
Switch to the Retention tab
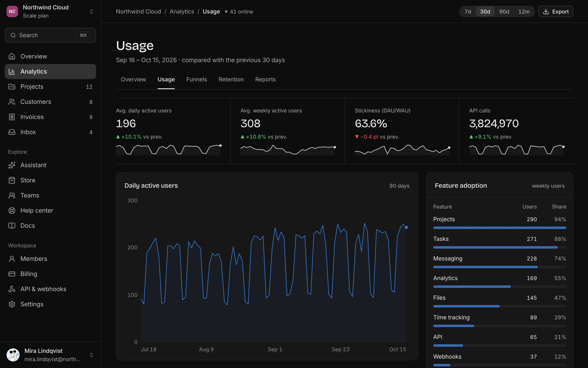pyautogui.click(x=231, y=79)
